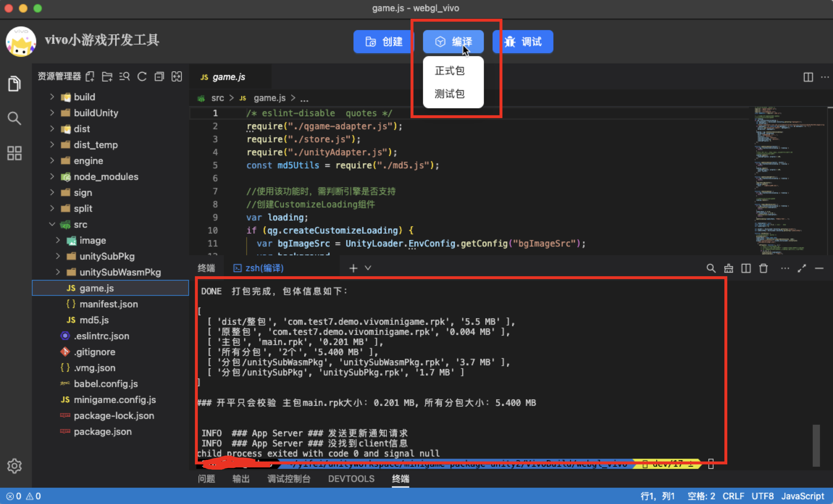Open the settings gear in activity bar
This screenshot has width=833, height=504.
coord(14,466)
